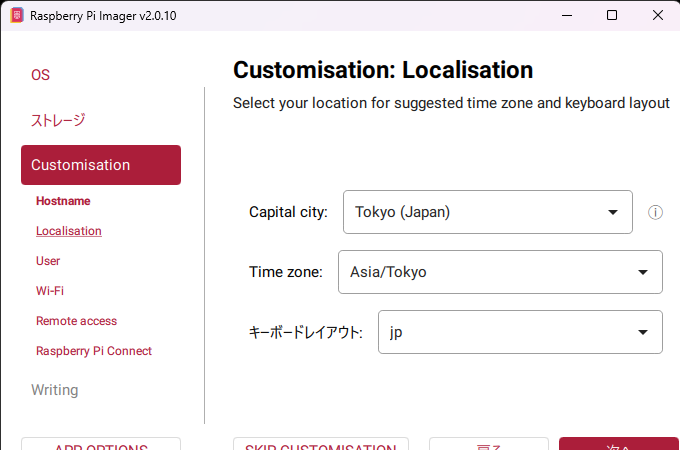Click the キーボードレイアウト label

click(306, 333)
